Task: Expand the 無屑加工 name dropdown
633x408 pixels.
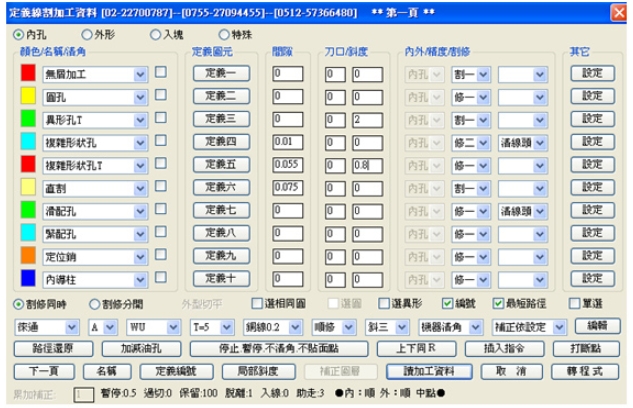Action: [x=140, y=75]
